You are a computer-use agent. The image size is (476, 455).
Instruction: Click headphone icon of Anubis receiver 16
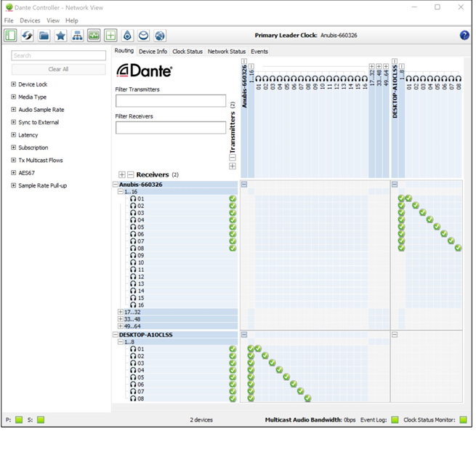click(x=133, y=305)
